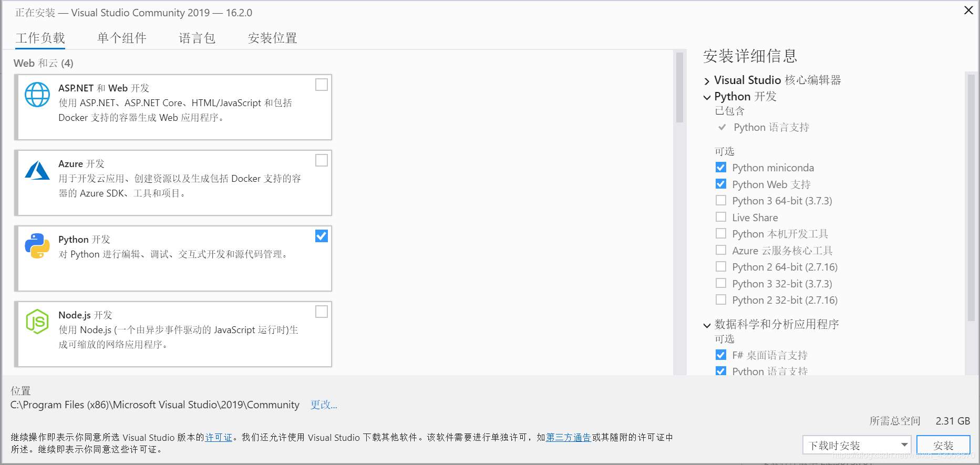980x465 pixels.
Task: Switch to 工作负载 tab
Action: 40,38
